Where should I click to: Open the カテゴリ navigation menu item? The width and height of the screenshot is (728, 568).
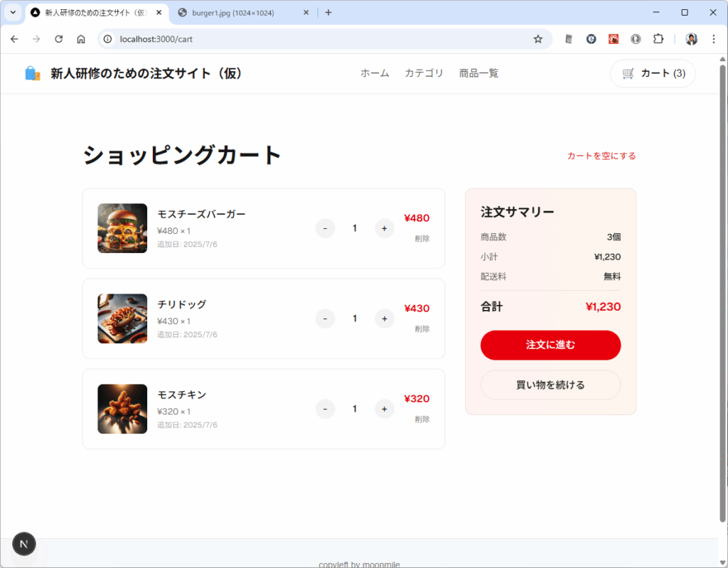pos(424,73)
